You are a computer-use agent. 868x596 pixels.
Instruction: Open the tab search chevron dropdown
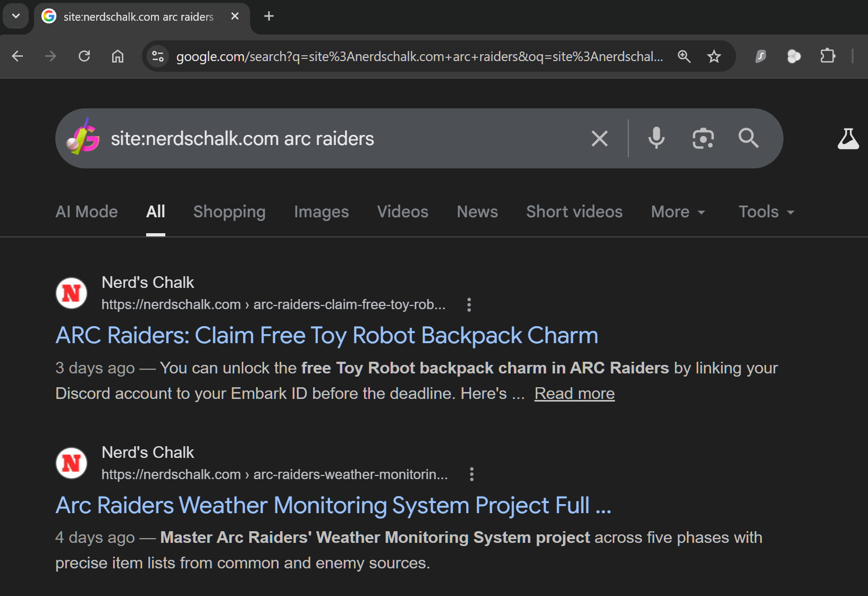[x=16, y=16]
